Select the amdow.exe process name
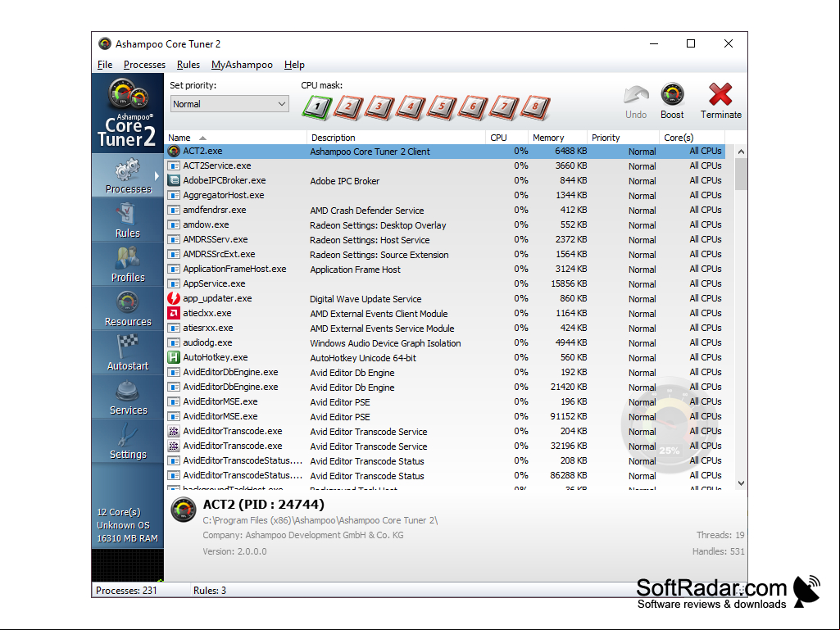Image resolution: width=840 pixels, height=630 pixels. pyautogui.click(x=207, y=224)
